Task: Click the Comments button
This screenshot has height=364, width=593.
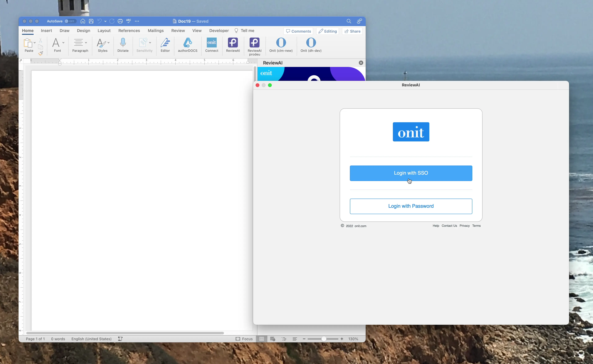Action: click(298, 31)
